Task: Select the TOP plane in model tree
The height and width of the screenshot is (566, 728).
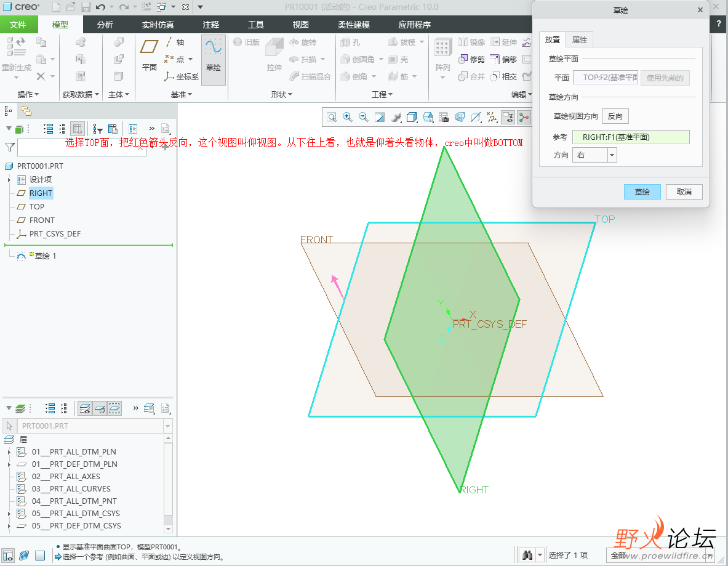Action: tap(37, 207)
